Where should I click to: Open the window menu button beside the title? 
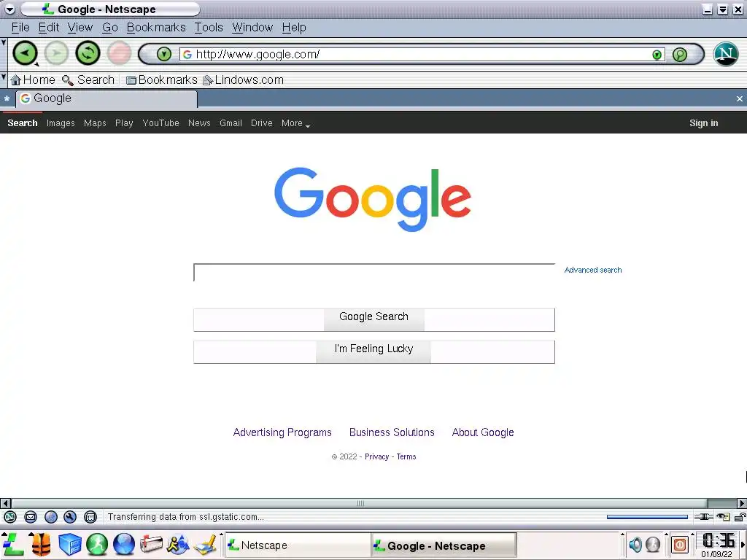pos(9,9)
